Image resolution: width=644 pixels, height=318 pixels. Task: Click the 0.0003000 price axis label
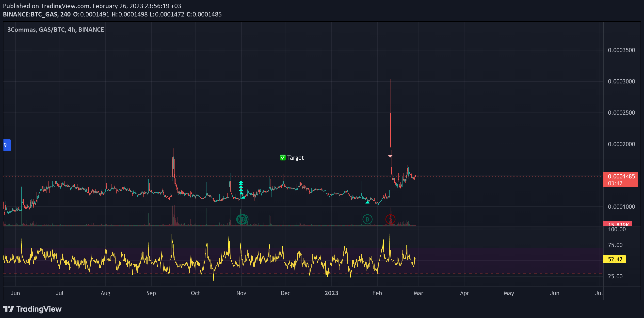click(621, 81)
